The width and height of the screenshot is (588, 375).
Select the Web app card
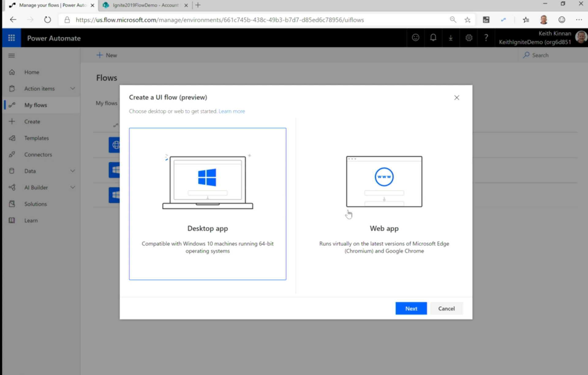click(x=384, y=204)
